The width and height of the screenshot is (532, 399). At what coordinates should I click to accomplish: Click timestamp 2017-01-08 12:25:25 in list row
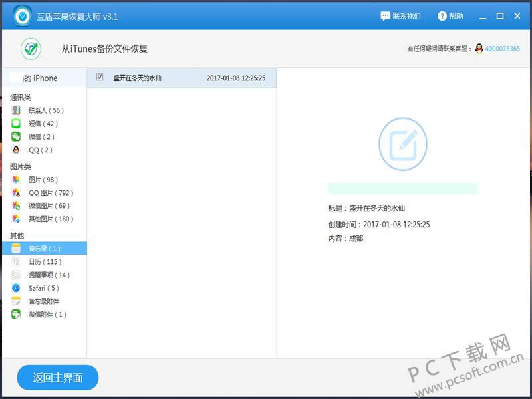click(236, 78)
